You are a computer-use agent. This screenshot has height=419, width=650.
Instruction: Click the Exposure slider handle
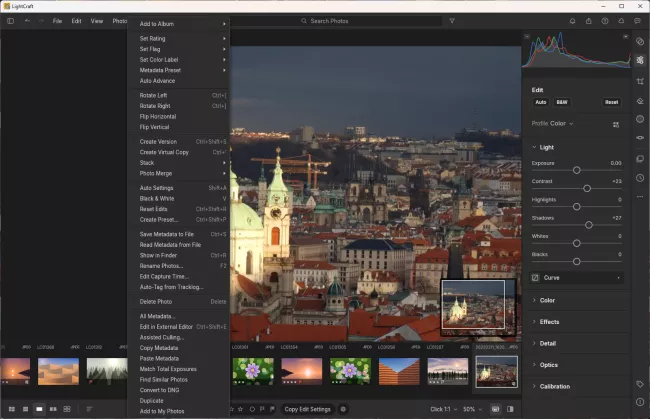577,170
